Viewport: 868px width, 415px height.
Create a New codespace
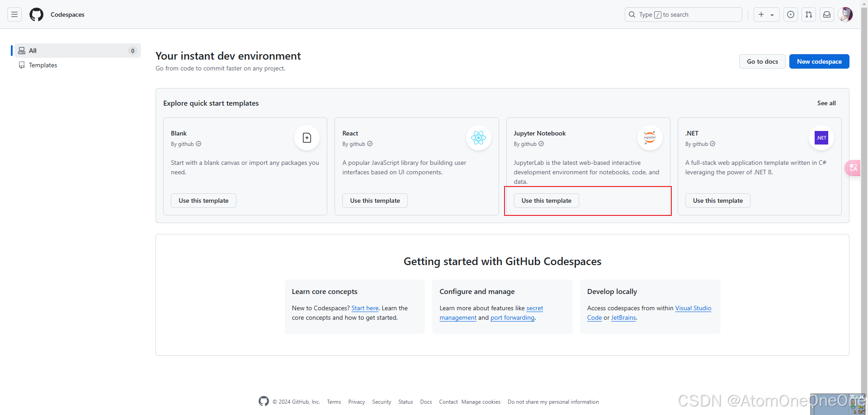(819, 61)
